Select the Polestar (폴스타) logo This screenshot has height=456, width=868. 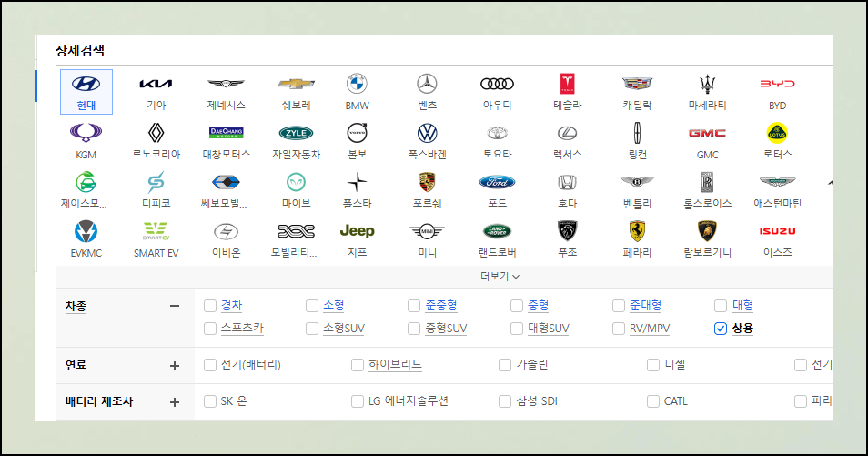357,182
